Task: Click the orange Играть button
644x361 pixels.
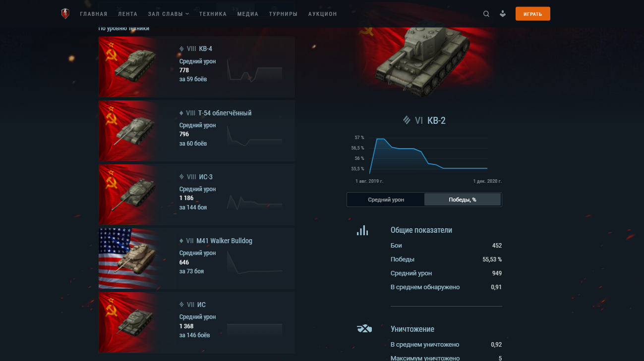Action: pyautogui.click(x=533, y=14)
